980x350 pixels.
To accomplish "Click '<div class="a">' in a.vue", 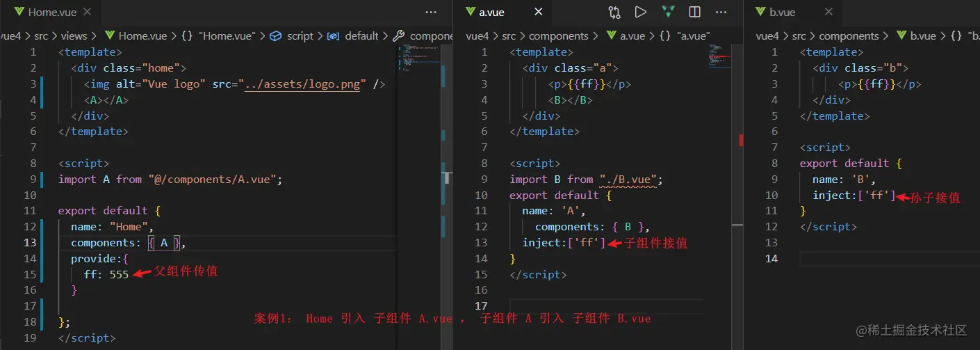I will pos(570,68).
